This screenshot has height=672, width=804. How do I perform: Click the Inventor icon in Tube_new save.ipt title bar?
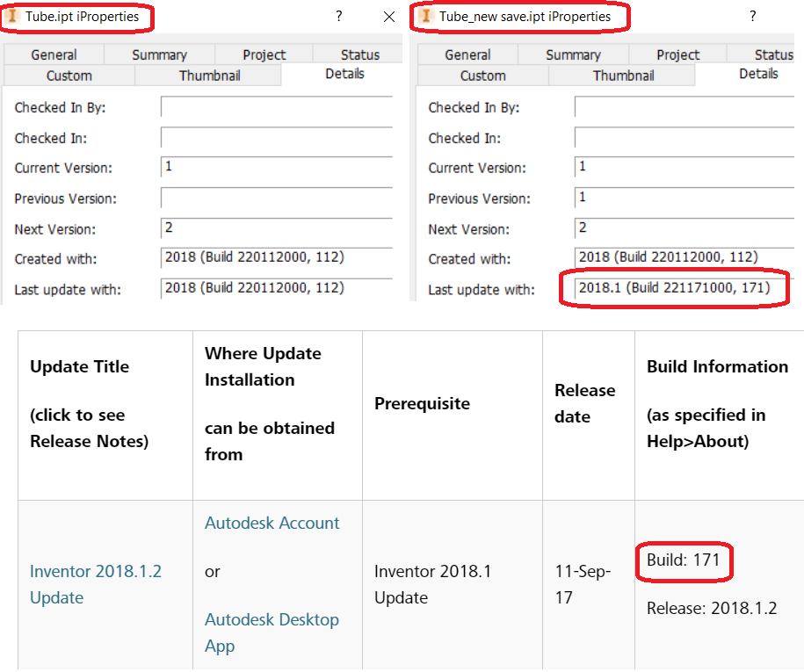click(x=425, y=17)
